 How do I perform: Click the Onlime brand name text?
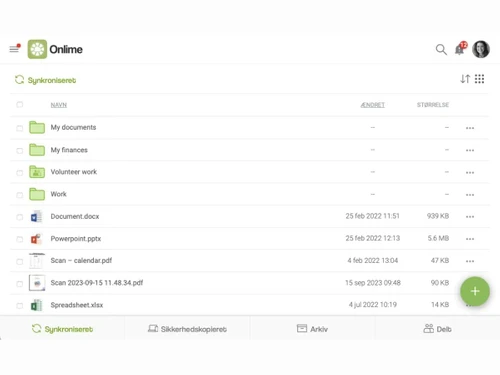coord(66,49)
